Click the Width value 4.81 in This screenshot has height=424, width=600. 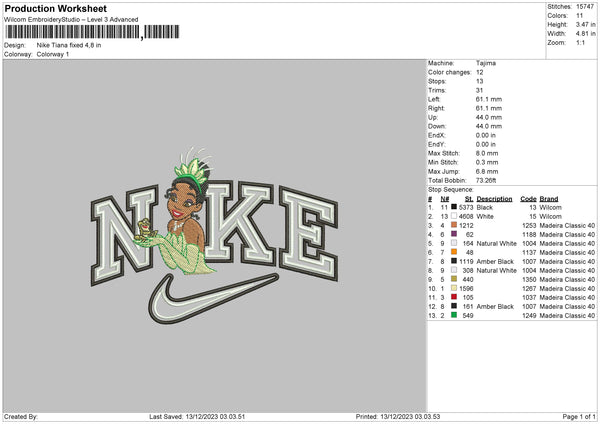point(586,34)
